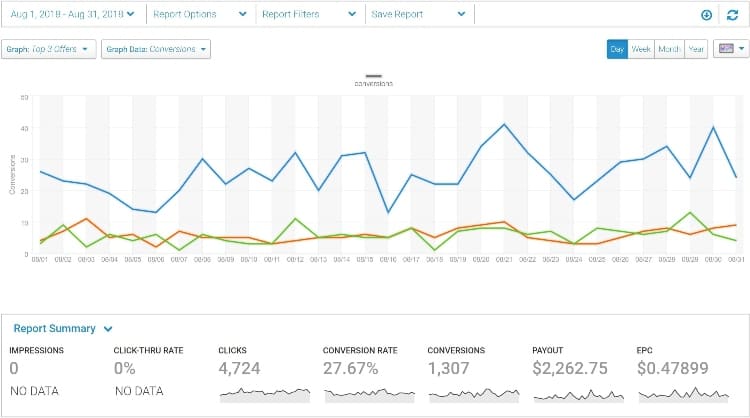Switch graph interval to Year
750x418 pixels.
tap(695, 49)
